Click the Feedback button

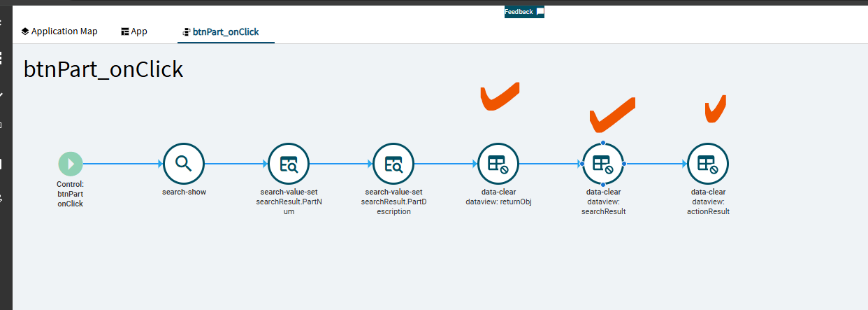(524, 12)
